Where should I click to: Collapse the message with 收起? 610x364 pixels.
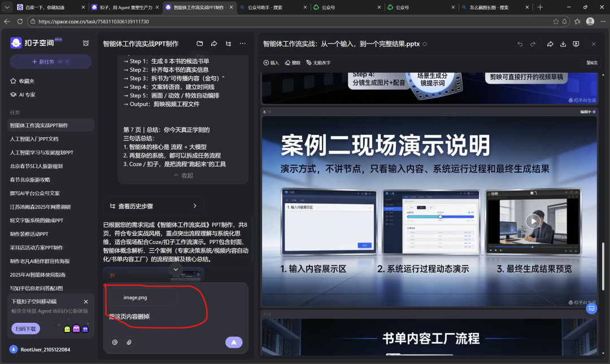[x=183, y=176]
